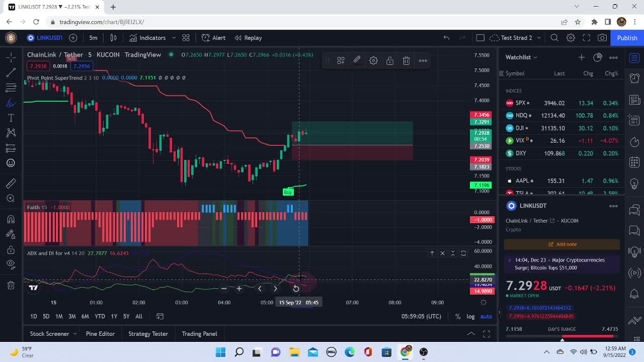Image resolution: width=644 pixels, height=362 pixels.
Task: Undo the last chart action
Action: [446, 38]
